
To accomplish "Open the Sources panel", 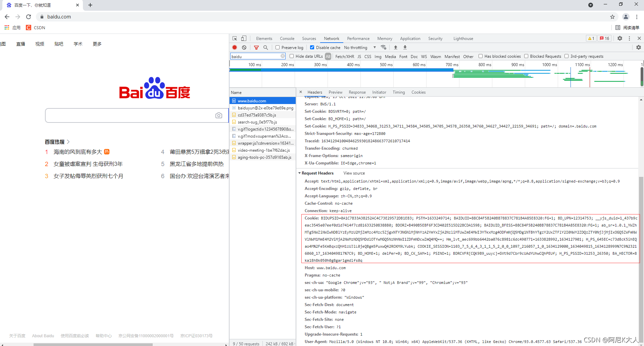I will (x=309, y=39).
